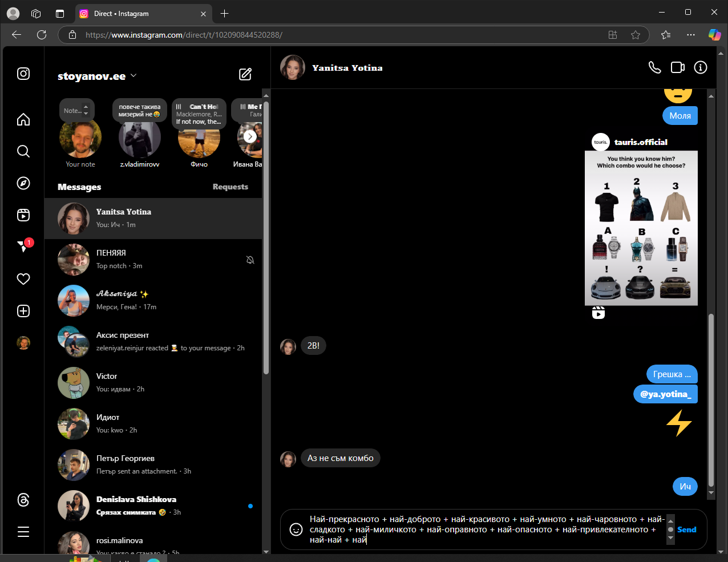
Task: Open the Идиот conversation
Action: point(153,423)
